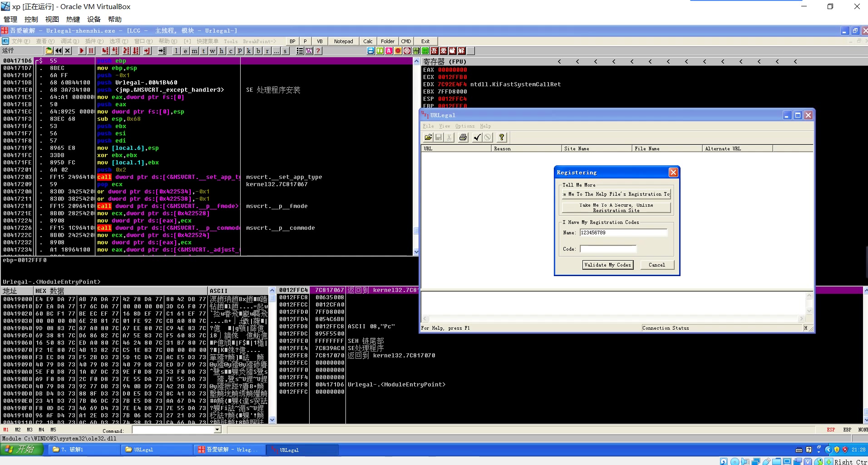Open the 插件(P) plugins menu
The width and height of the screenshot is (868, 465).
(94, 41)
